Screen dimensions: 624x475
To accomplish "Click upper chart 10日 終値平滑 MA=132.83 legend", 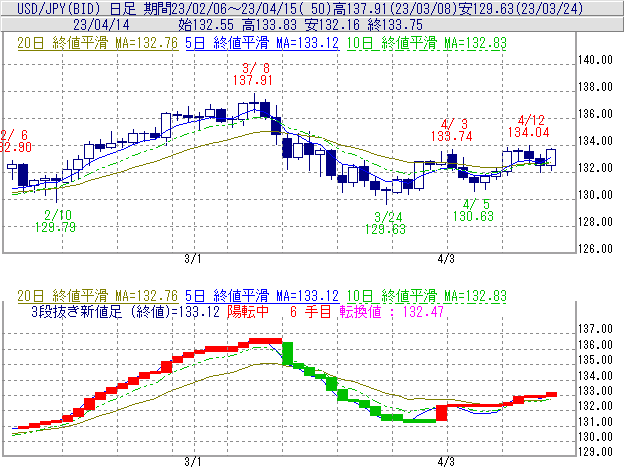I will pyautogui.click(x=426, y=43).
